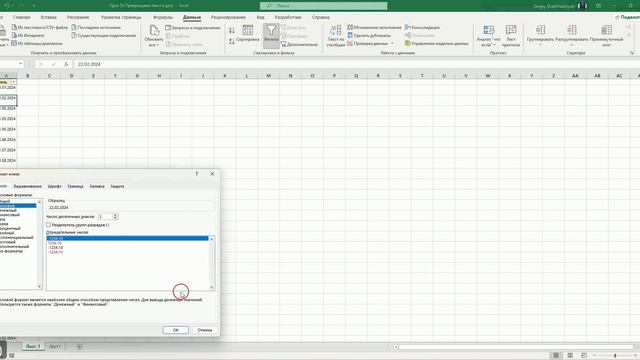This screenshot has width=640, height=360.
Task: Toggle digit group separator checkbox
Action: pyautogui.click(x=49, y=225)
